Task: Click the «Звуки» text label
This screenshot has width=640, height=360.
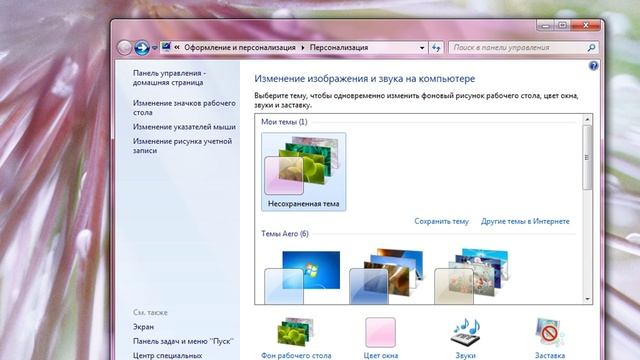Action: click(x=465, y=356)
